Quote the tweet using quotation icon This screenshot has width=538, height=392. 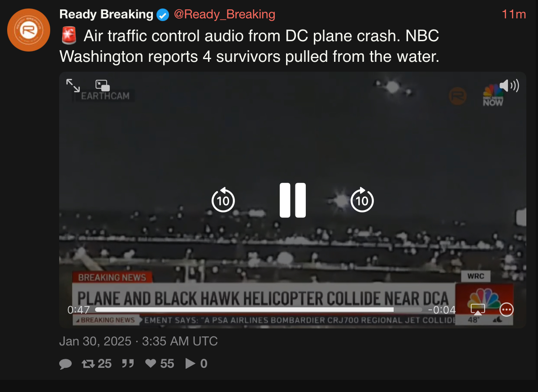pos(128,363)
